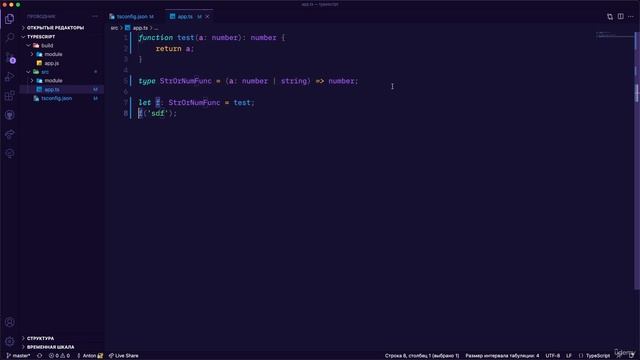Click the Anton user status item
This screenshot has width=640, height=360.
click(89, 356)
